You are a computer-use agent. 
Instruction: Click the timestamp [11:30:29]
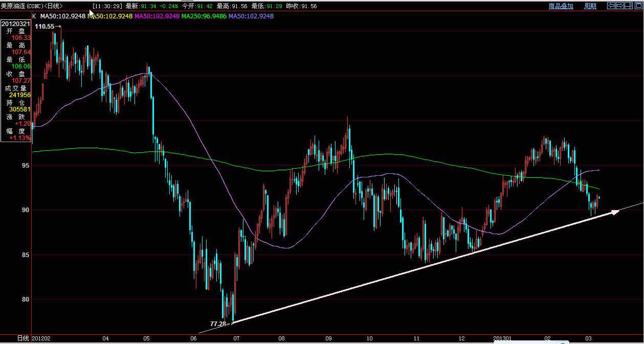pos(108,6)
